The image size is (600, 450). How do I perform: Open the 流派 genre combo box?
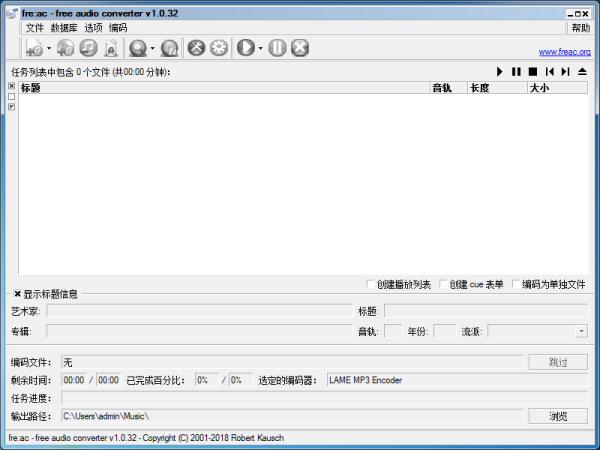tap(537, 331)
